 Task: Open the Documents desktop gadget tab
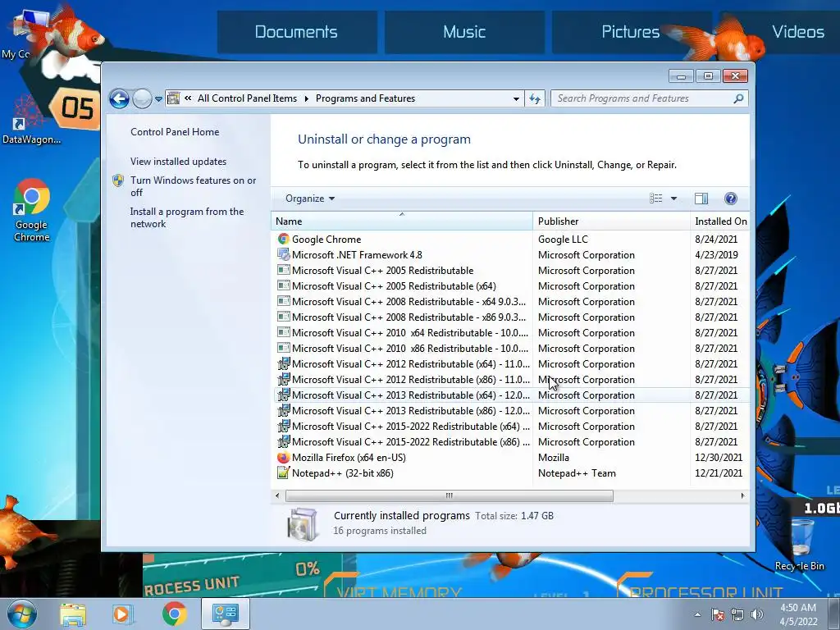[297, 32]
